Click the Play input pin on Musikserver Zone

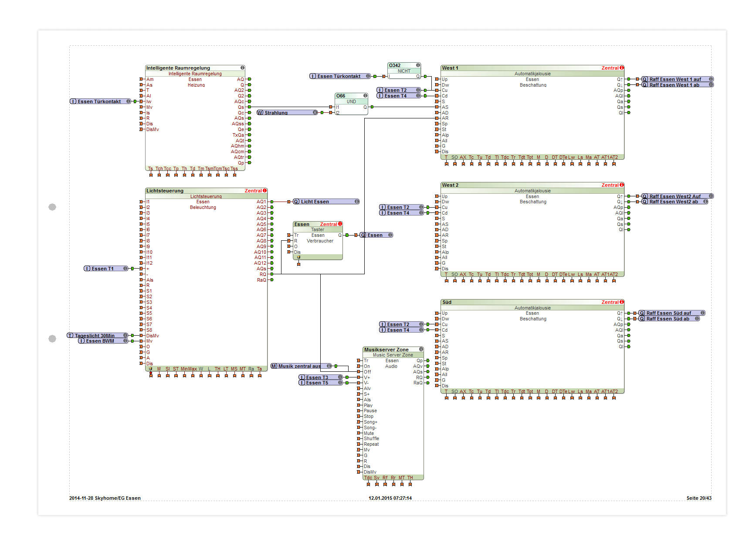[x=359, y=405]
